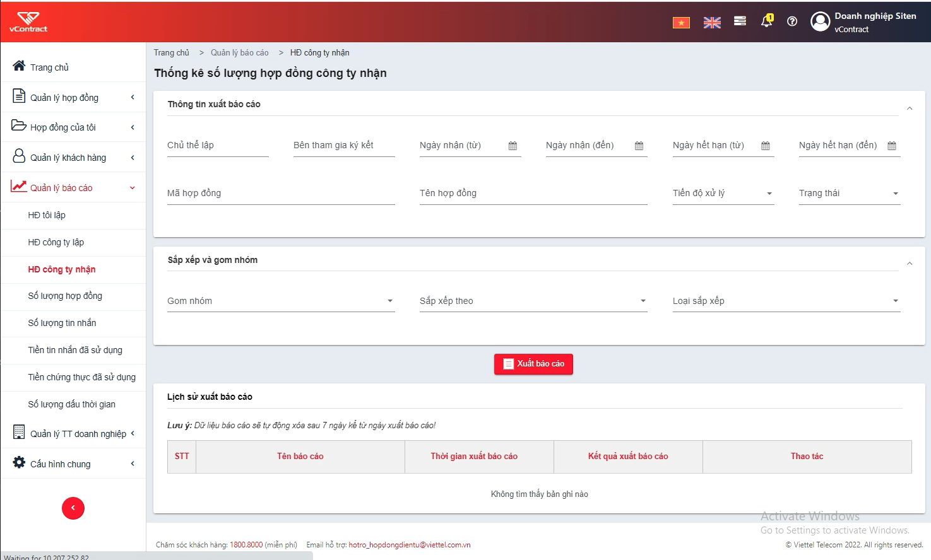Open the help question mark icon

[x=792, y=21]
